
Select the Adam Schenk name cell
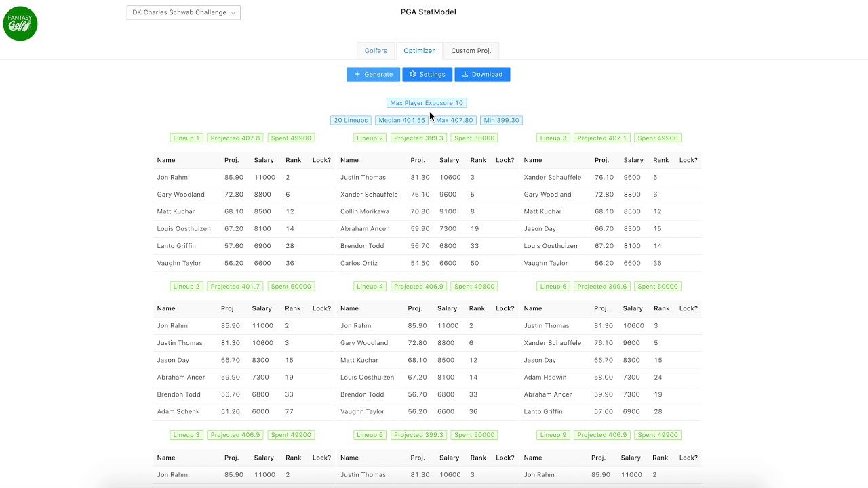pyautogui.click(x=178, y=411)
